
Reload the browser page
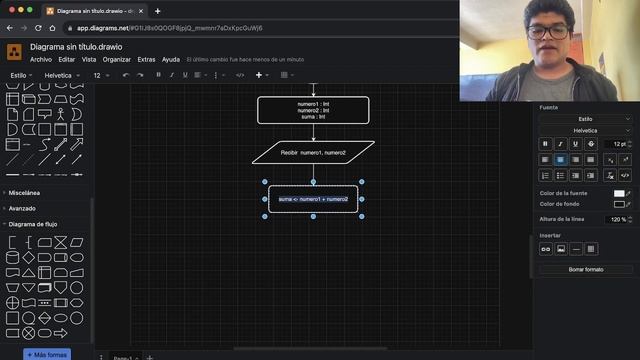click(x=38, y=28)
